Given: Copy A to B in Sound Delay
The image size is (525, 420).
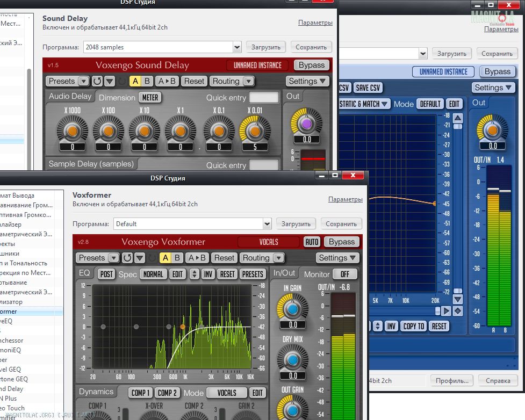Looking at the screenshot, I should tap(167, 81).
